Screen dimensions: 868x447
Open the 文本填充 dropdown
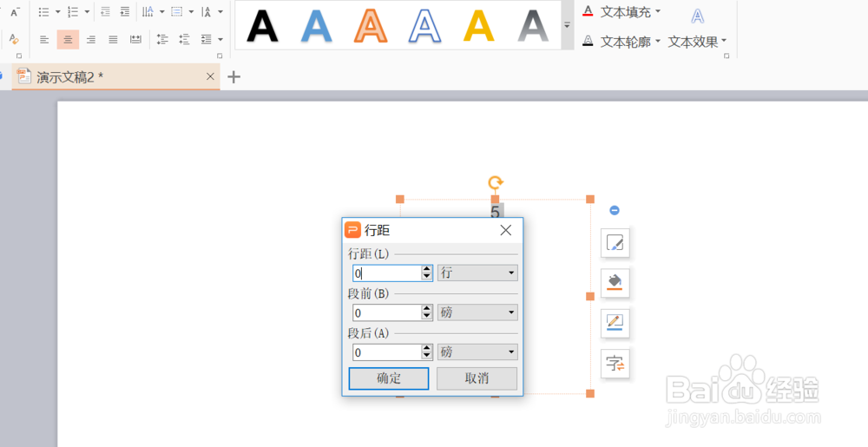coord(621,11)
